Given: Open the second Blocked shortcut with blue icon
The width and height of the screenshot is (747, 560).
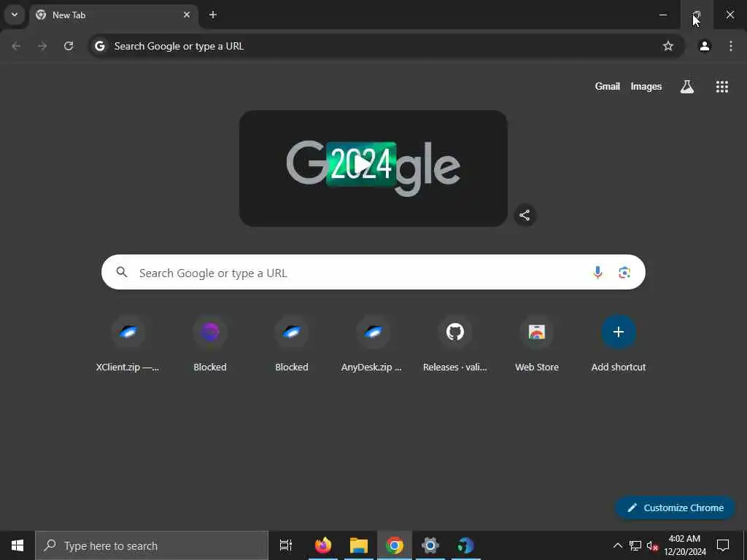Looking at the screenshot, I should point(292,343).
